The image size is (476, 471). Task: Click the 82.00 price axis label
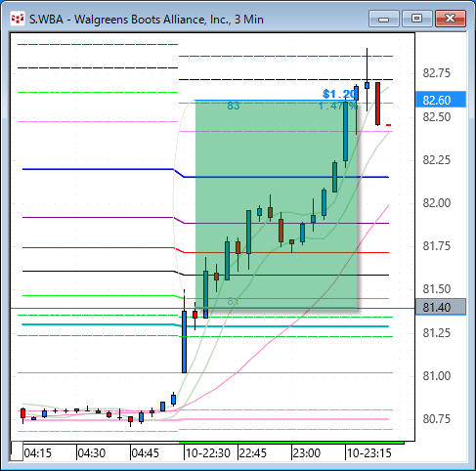tap(437, 203)
